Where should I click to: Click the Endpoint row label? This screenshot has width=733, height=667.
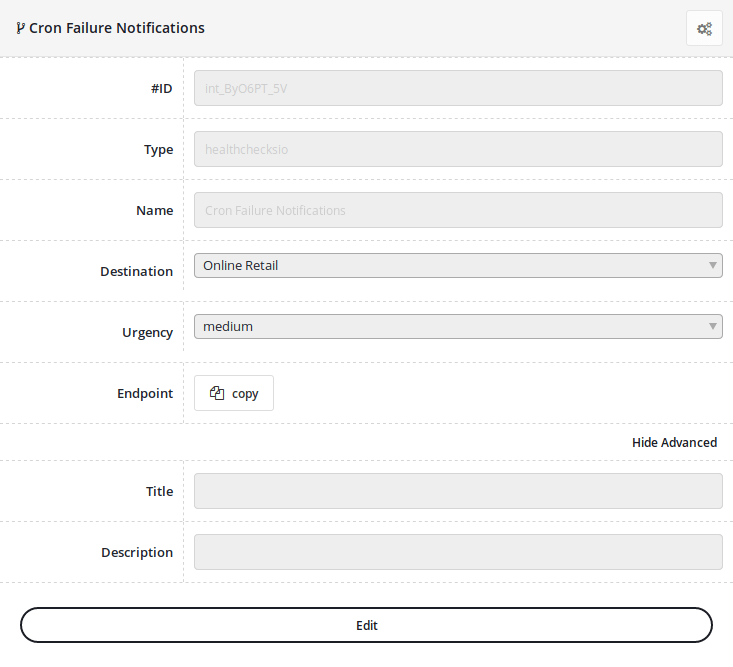click(x=145, y=393)
